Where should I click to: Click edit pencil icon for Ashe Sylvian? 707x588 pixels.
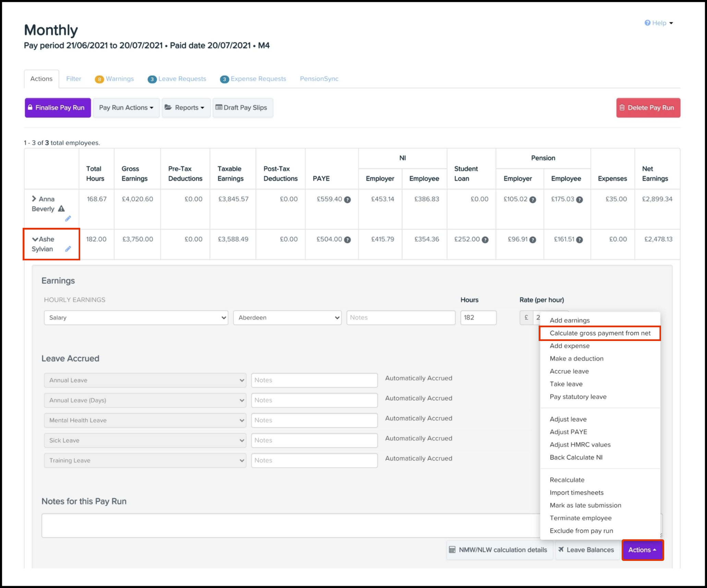(68, 249)
